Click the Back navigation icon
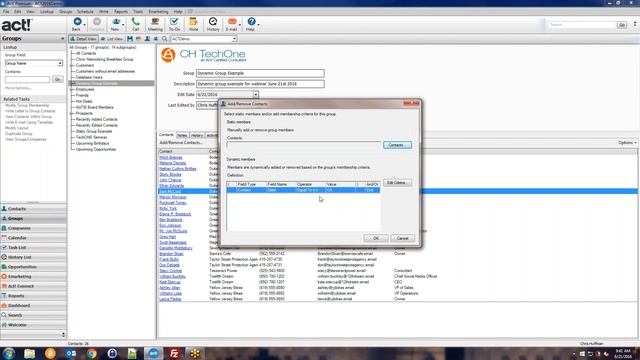 [77, 22]
